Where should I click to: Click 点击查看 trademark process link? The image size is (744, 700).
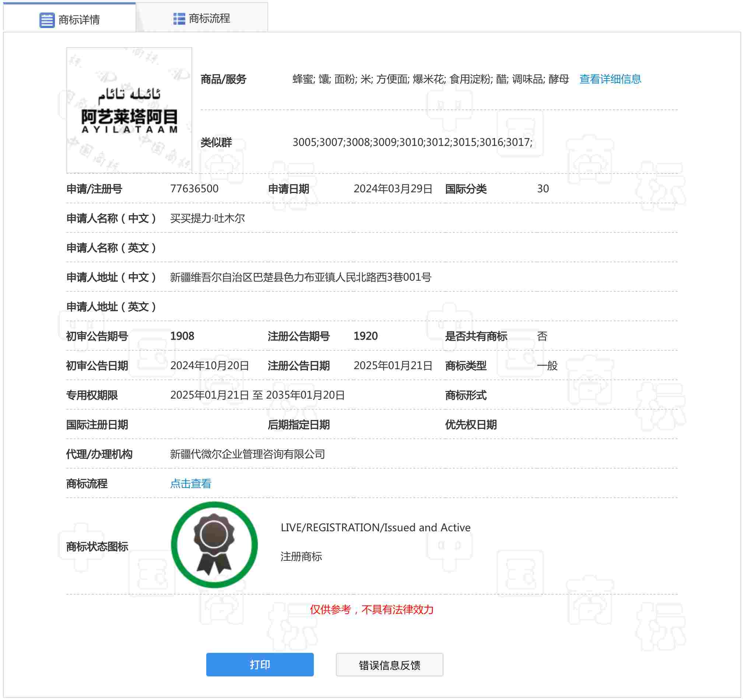tap(190, 484)
